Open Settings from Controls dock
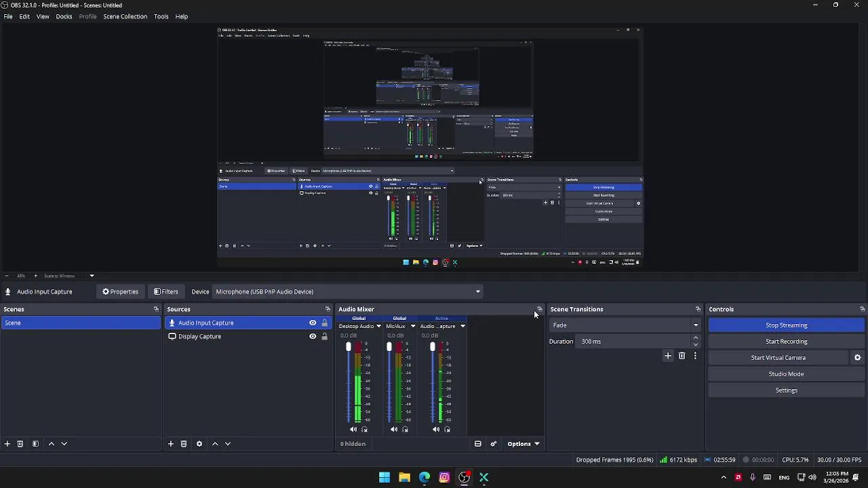The height and width of the screenshot is (488, 868). pos(787,390)
